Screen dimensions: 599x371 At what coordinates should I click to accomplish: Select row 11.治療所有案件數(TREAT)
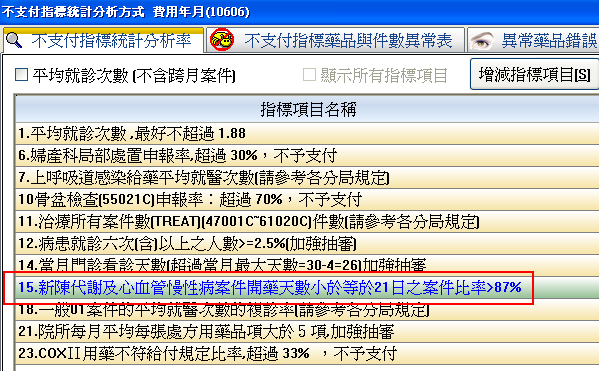(307, 222)
